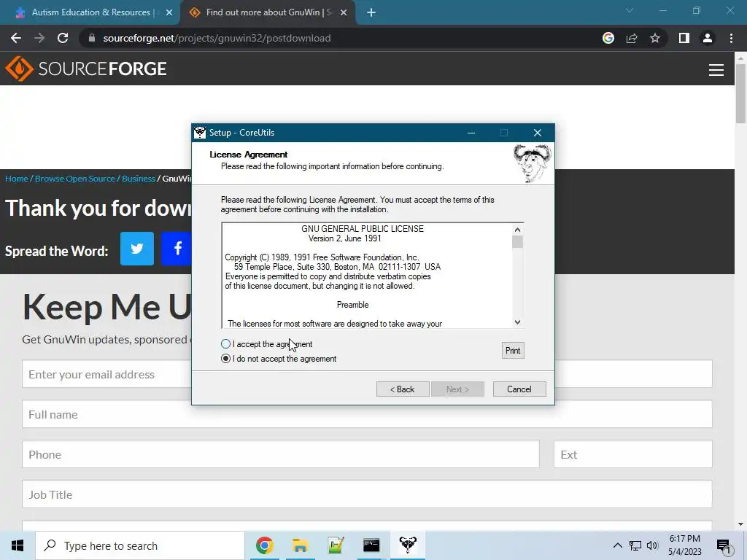The image size is (747, 560).
Task: Click the site lock icon
Action: (x=92, y=38)
